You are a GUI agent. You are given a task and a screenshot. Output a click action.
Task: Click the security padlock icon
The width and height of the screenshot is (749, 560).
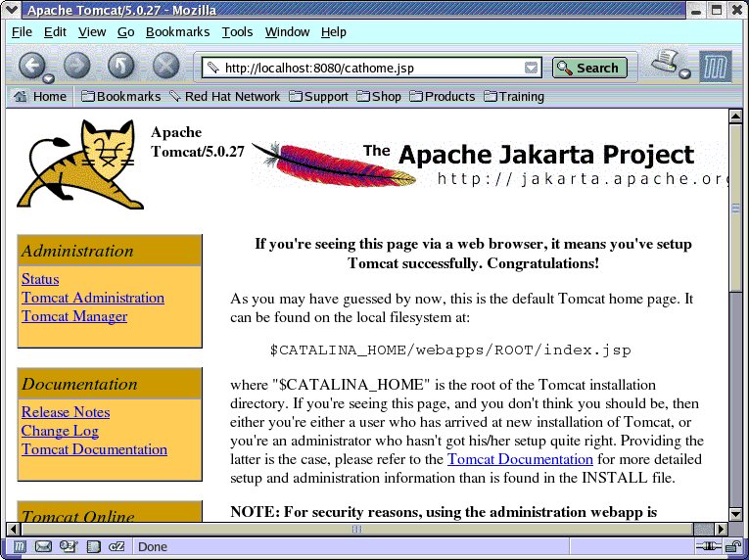click(x=731, y=546)
